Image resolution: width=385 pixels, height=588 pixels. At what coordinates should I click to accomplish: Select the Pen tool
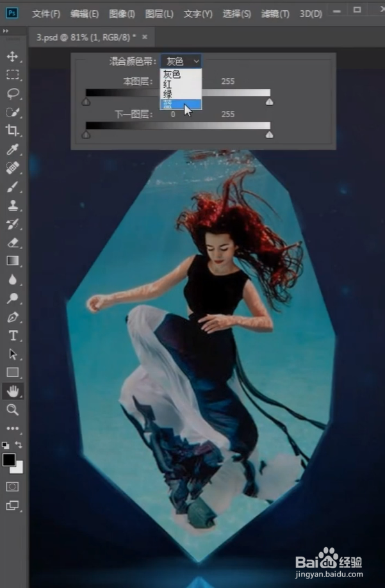pyautogui.click(x=12, y=317)
